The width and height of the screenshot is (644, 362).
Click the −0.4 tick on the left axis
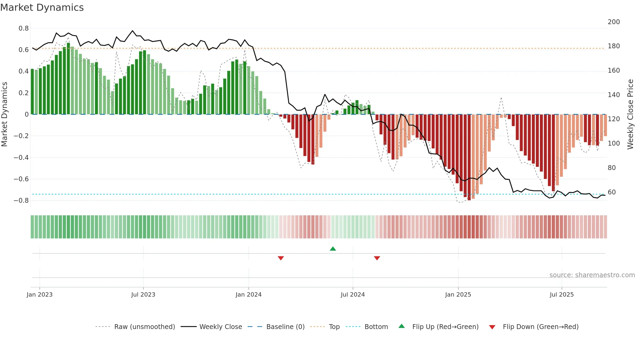21,158
